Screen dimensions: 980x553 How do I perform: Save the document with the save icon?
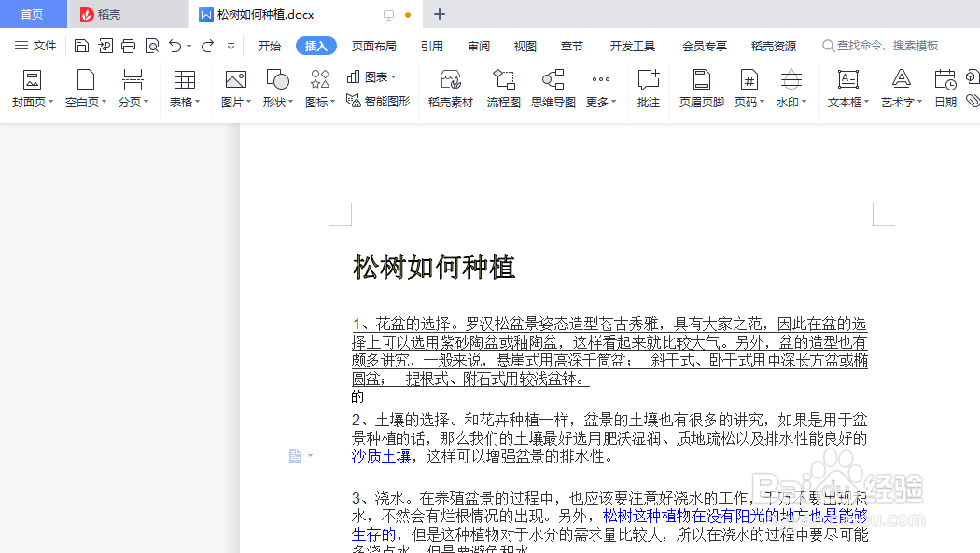[x=82, y=44]
